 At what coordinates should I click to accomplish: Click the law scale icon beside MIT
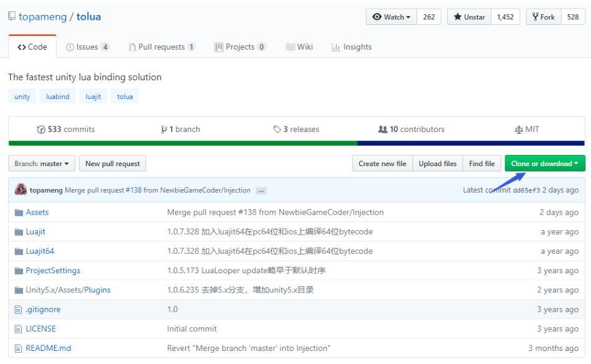[x=519, y=129]
